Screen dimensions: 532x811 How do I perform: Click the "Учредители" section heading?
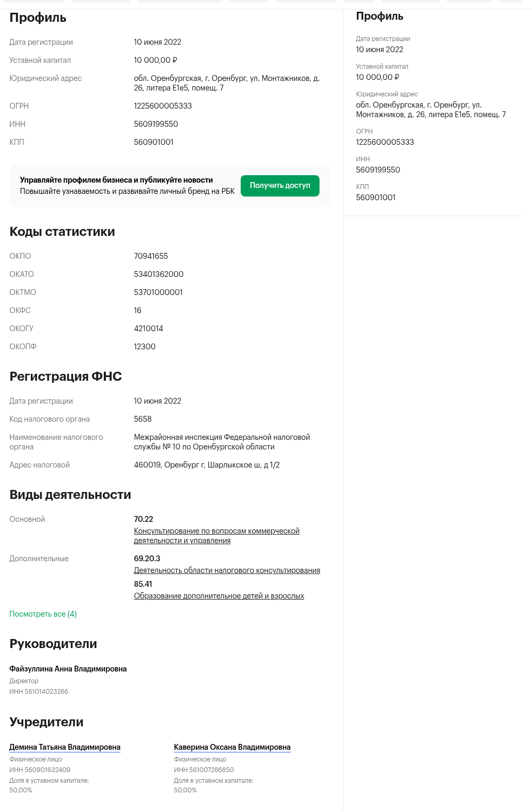tap(46, 722)
